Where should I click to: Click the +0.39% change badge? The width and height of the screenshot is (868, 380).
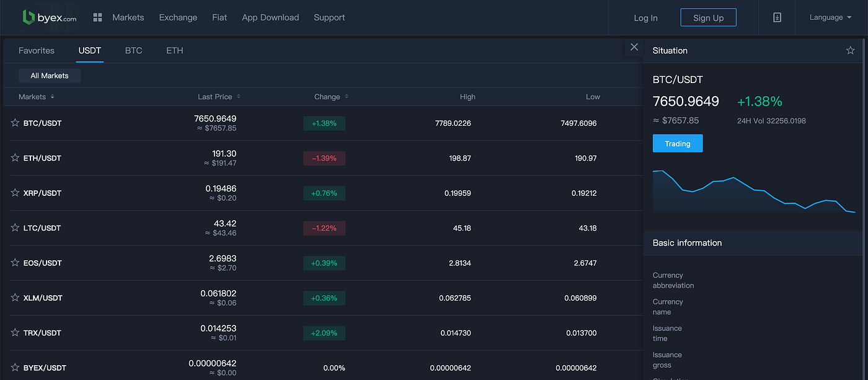click(324, 263)
